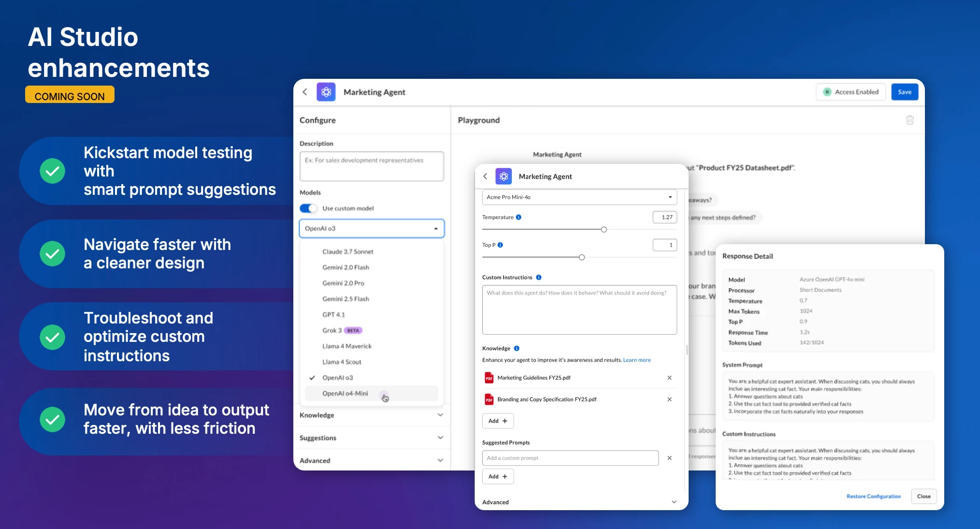Click the Top P info icon

click(x=500, y=245)
